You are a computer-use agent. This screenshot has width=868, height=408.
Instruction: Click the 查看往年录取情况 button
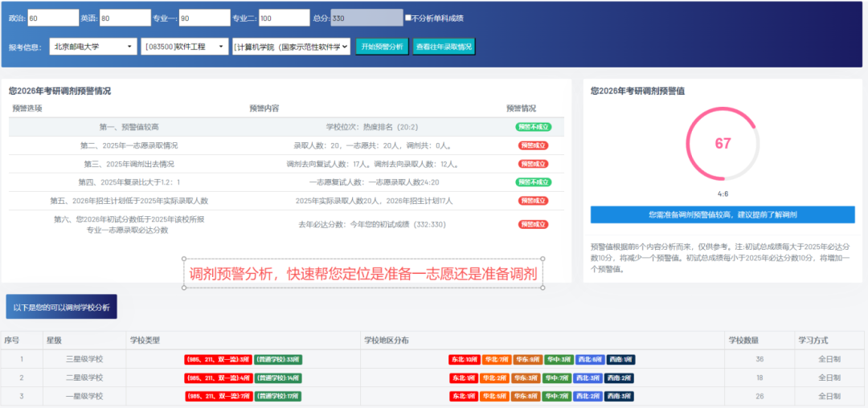(444, 47)
